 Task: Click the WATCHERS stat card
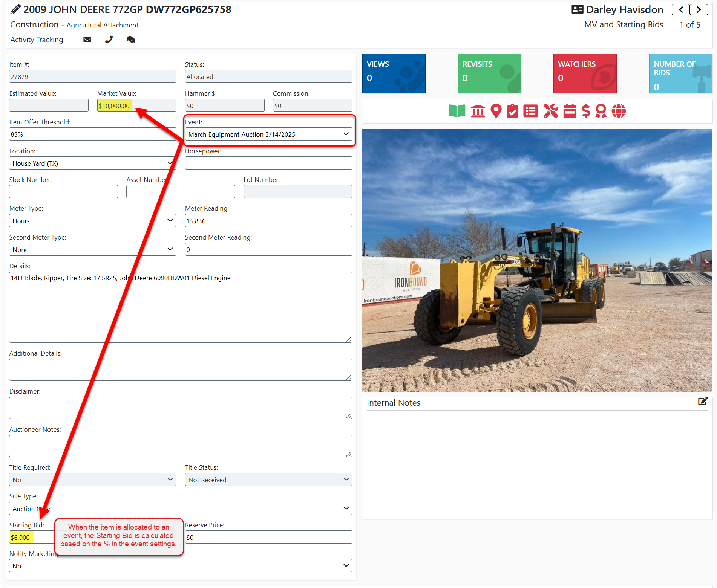pyautogui.click(x=585, y=73)
